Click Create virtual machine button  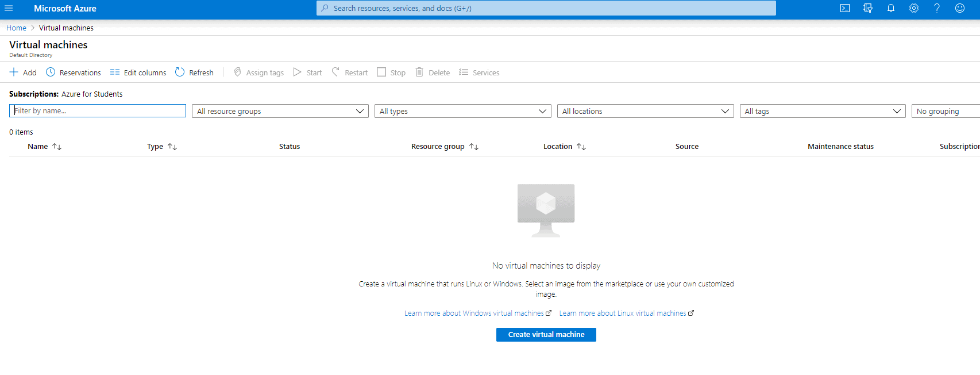coord(546,335)
